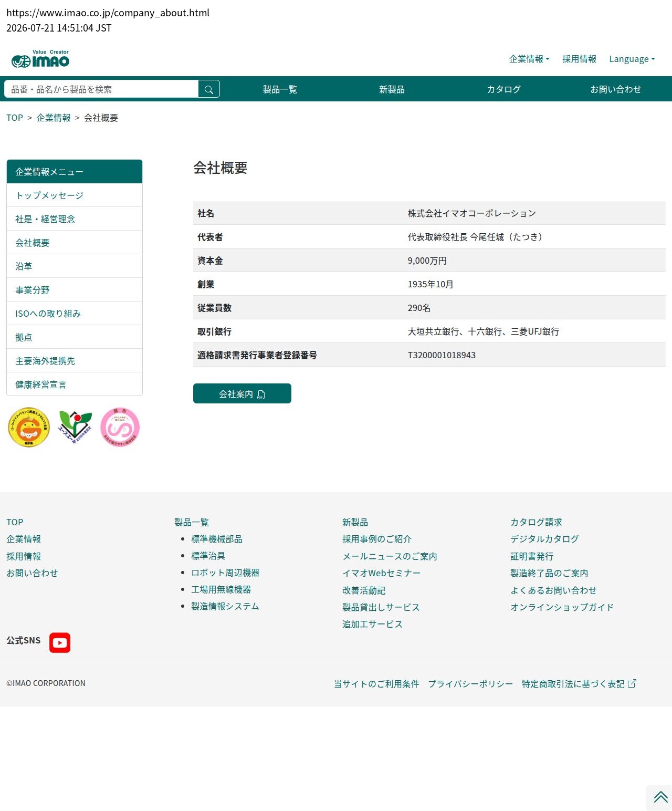This screenshot has width=672, height=811.
Task: Go to TOP via the breadcrumb
Action: point(15,118)
